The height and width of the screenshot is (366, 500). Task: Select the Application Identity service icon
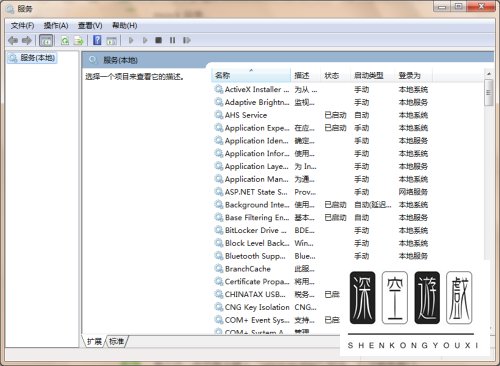tap(219, 141)
